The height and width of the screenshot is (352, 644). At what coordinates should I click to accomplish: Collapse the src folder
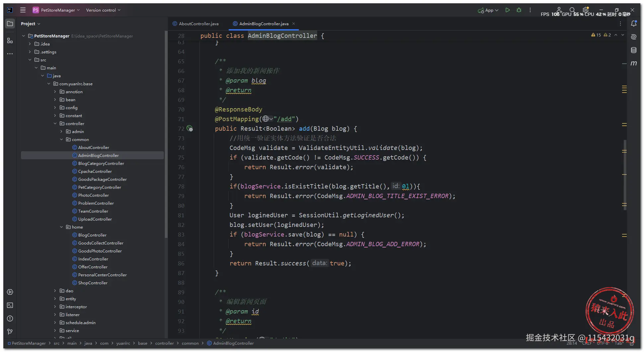pyautogui.click(x=30, y=60)
